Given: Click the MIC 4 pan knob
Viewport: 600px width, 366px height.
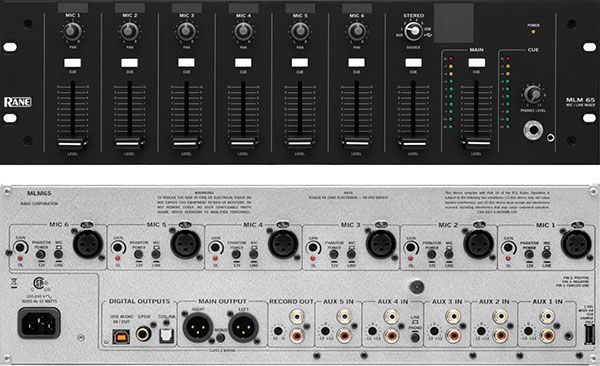Looking at the screenshot, I should coord(243,31).
